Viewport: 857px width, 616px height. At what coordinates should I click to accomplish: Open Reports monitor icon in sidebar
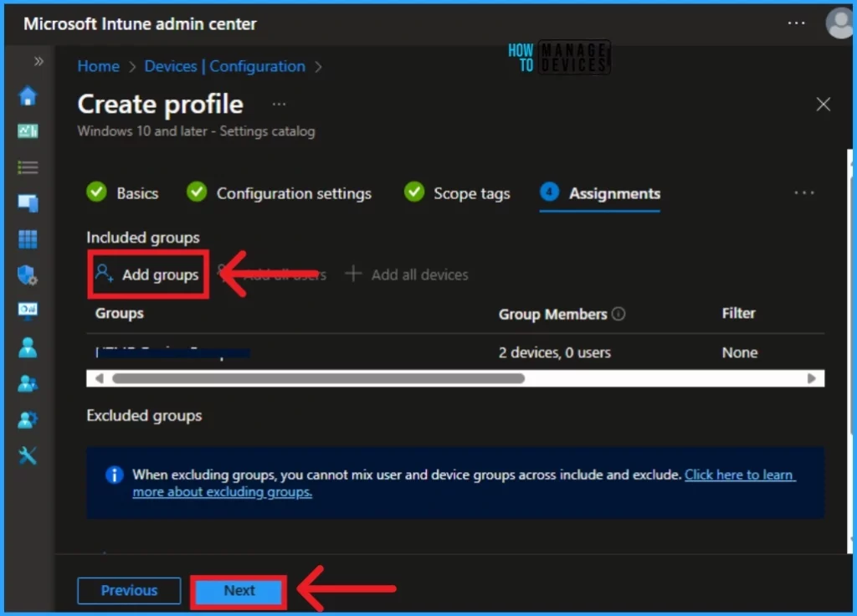28,311
